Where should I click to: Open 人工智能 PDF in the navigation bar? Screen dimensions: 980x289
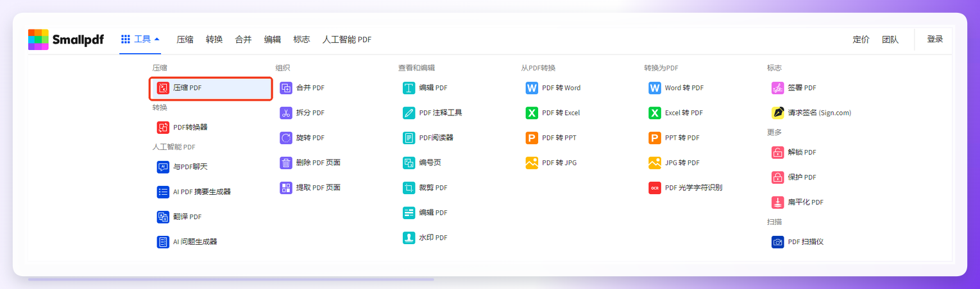coord(347,39)
